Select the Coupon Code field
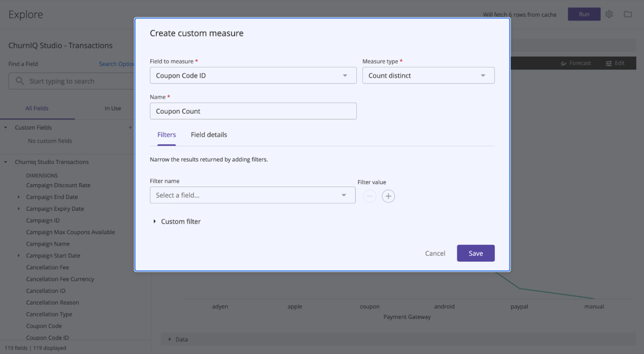This screenshot has height=354, width=644. (x=44, y=326)
